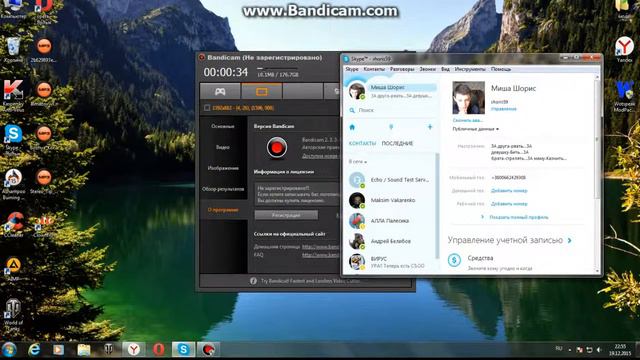Open Обзор результатов section in Bandicam
640x360 pixels.
tap(223, 189)
